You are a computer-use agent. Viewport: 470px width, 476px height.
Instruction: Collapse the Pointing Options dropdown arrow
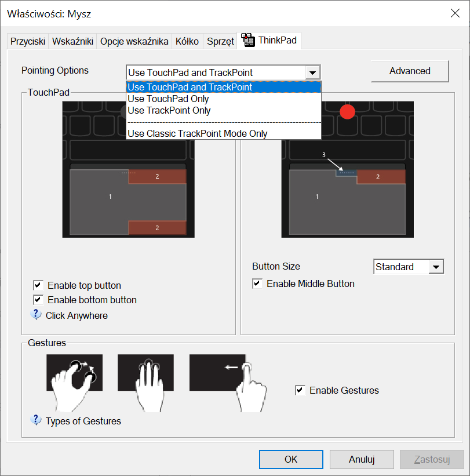[312, 73]
